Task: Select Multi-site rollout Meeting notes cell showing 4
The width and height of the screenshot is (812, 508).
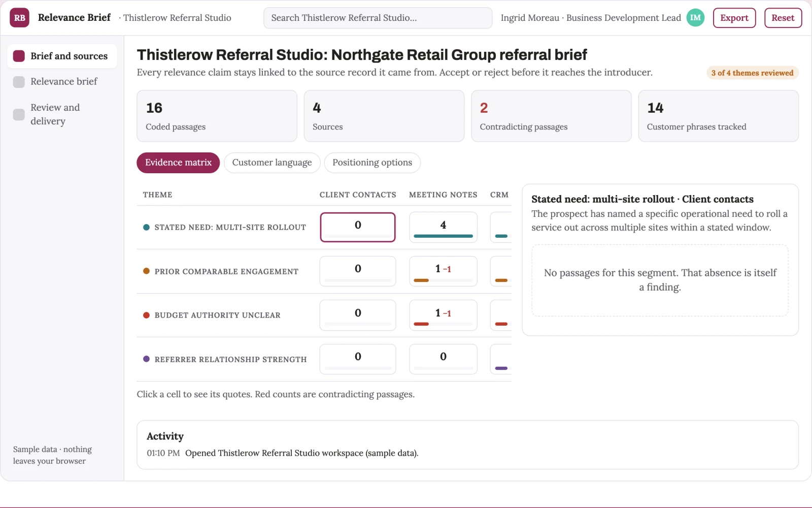Action: (443, 227)
